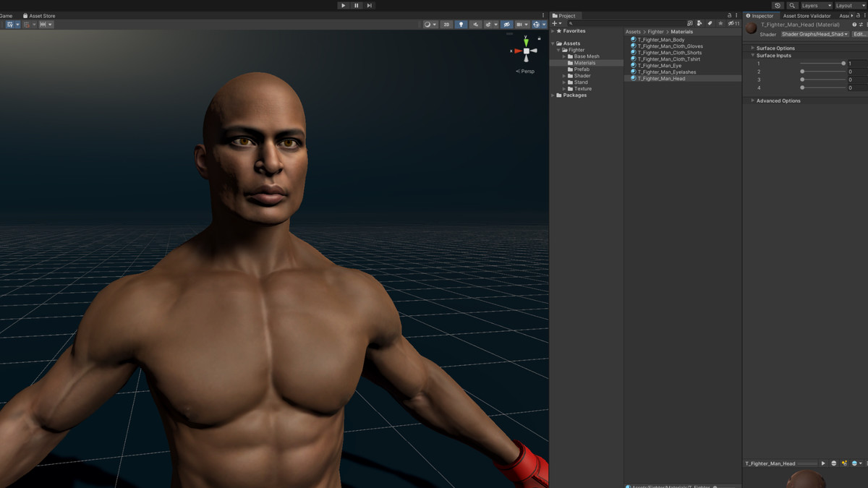
Task: Toggle the Persp projection label
Action: 525,71
